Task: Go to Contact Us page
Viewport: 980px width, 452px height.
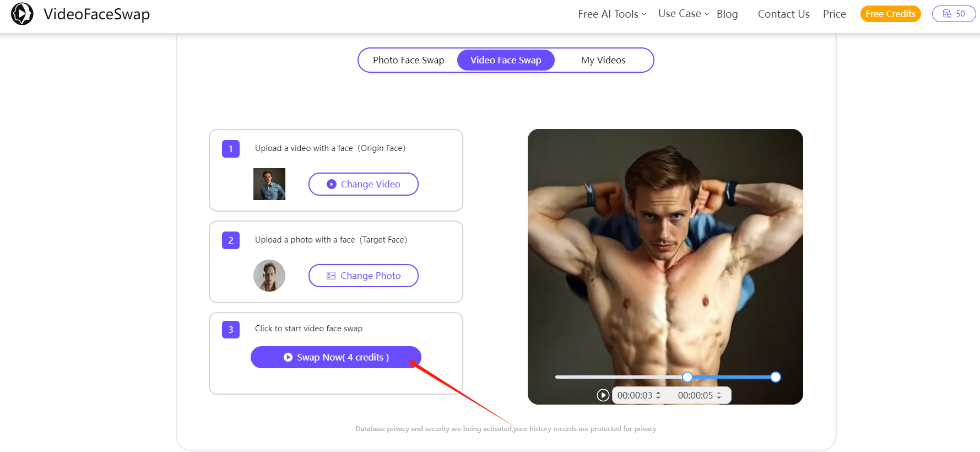Action: tap(783, 14)
